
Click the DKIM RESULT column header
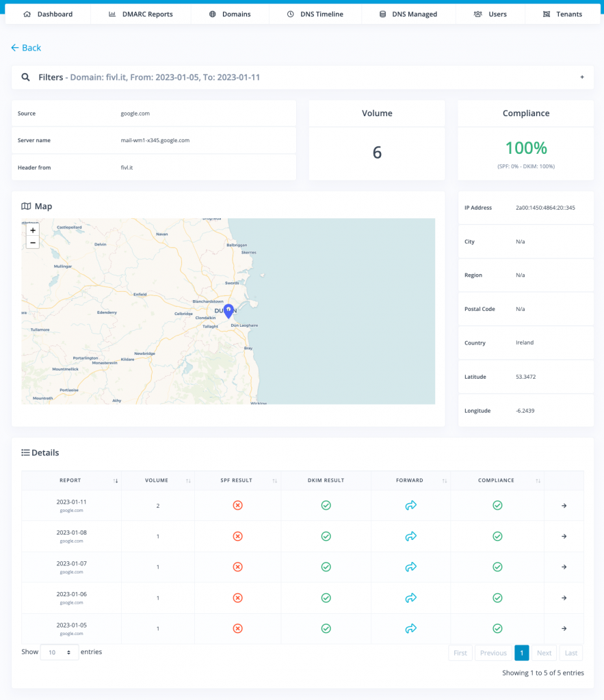326,481
